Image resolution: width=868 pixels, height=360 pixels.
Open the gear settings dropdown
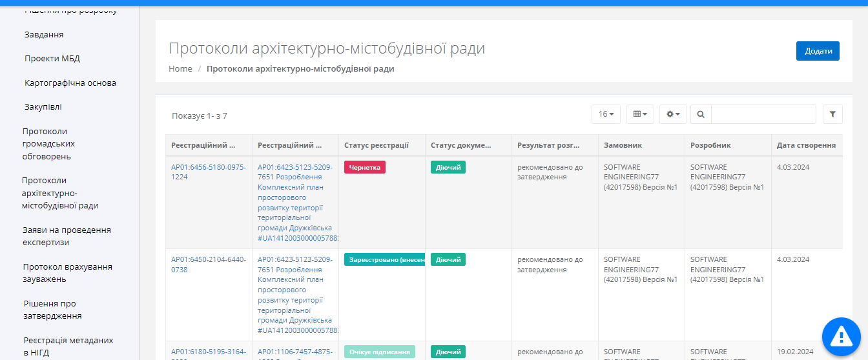click(x=673, y=114)
